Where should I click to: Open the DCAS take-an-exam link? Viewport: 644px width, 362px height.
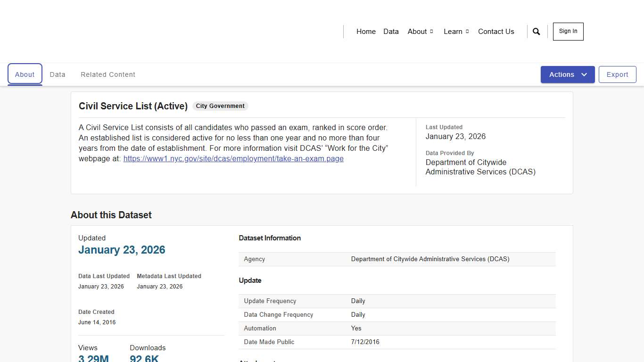click(x=233, y=158)
